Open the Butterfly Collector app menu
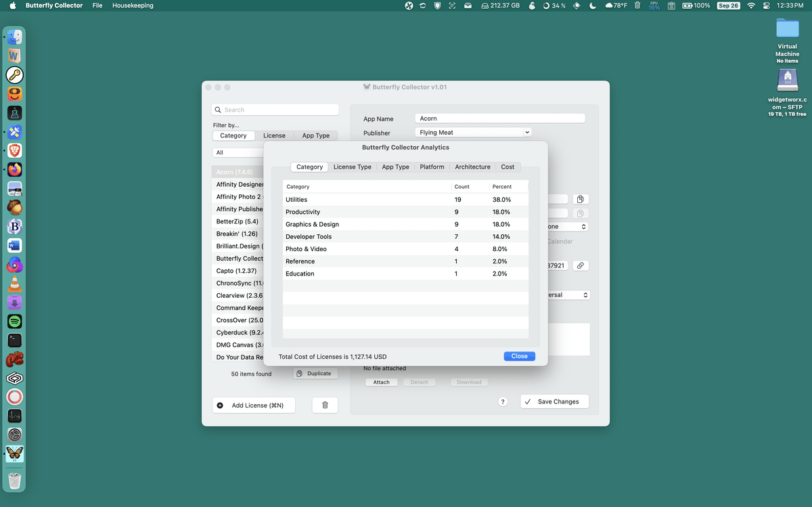 coord(54,5)
